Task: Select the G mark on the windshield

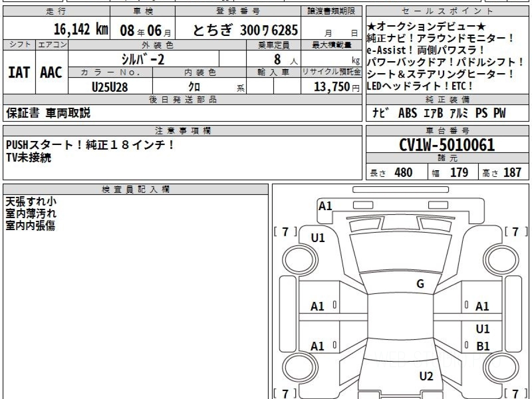Action: coord(420,284)
